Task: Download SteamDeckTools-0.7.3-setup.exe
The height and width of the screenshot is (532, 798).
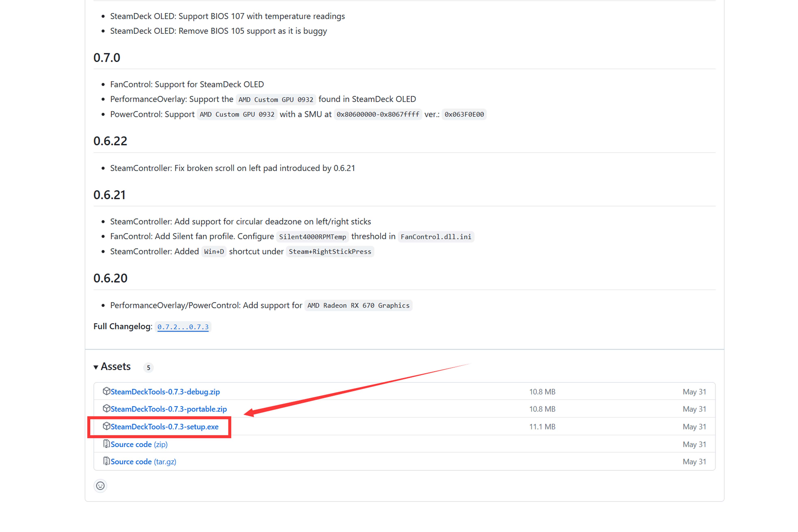Action: [x=165, y=427]
